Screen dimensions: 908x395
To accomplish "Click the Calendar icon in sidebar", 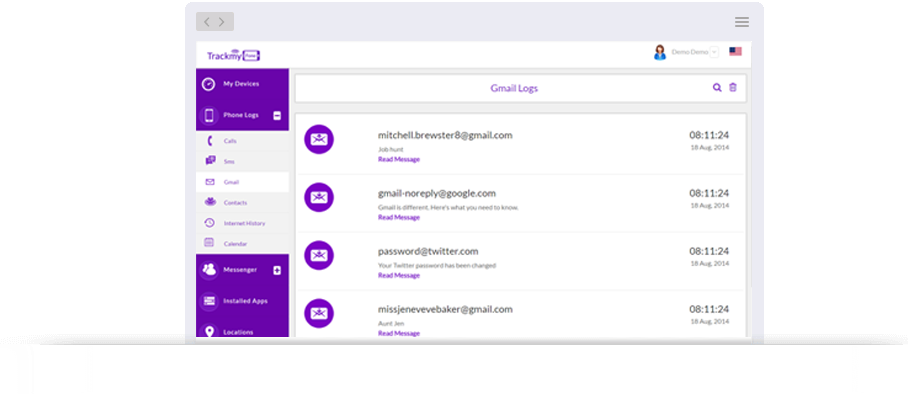I will tap(210, 243).
